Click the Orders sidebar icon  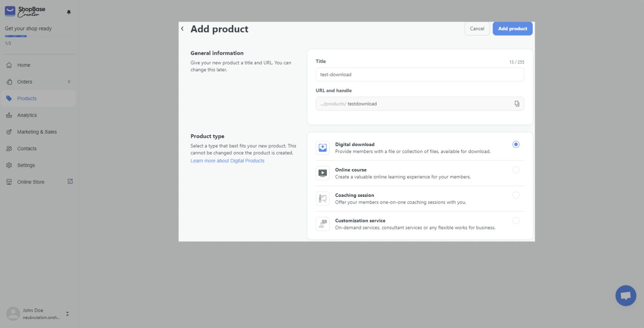tap(9, 82)
